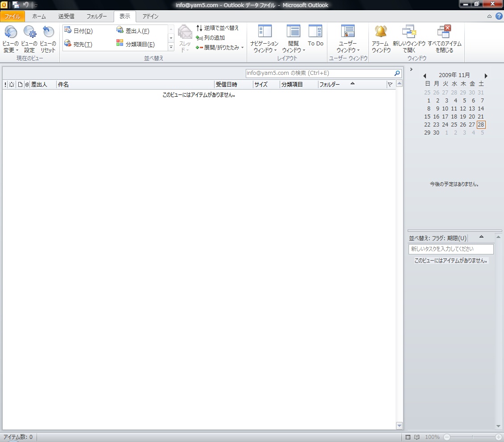Toggle sort order arrow in task list
Viewport: 504px width, 442px height.
click(481, 237)
